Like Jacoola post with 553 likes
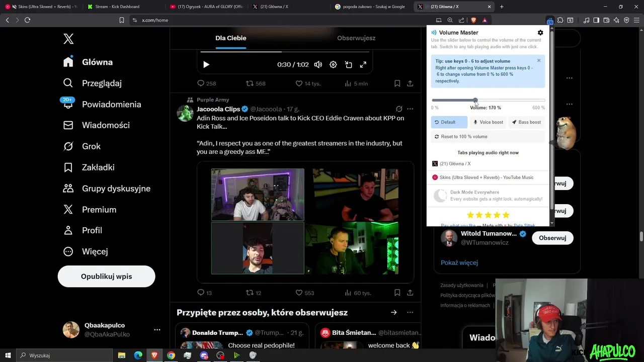The image size is (644, 362). tap(304, 293)
